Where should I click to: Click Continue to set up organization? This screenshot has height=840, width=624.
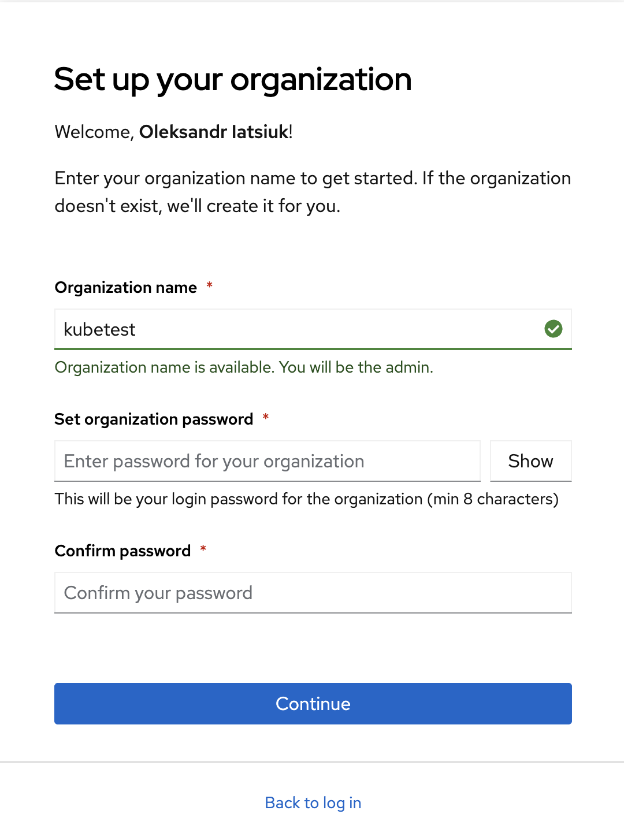[312, 703]
